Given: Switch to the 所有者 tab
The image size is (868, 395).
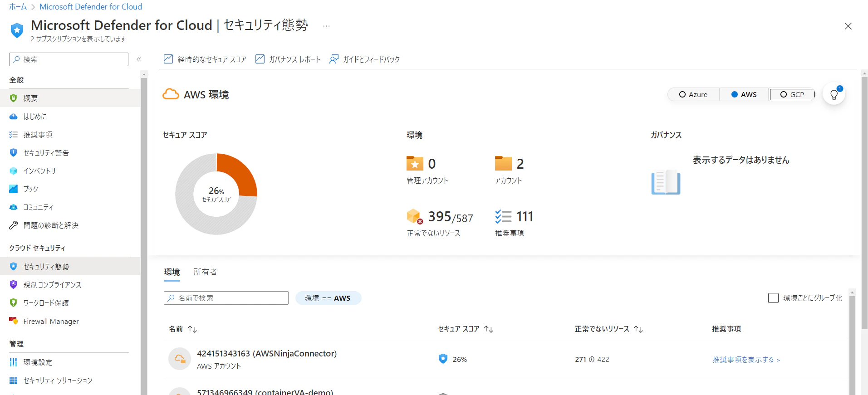Looking at the screenshot, I should pyautogui.click(x=206, y=272).
